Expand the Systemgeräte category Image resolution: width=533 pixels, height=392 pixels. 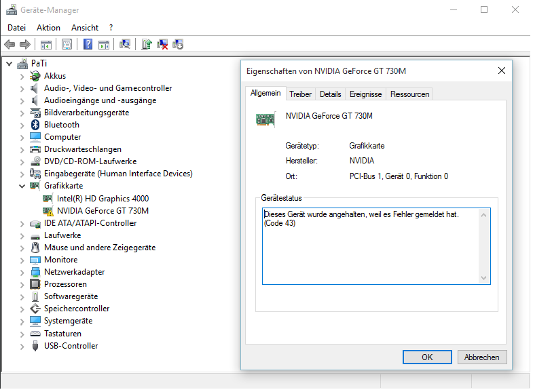[22, 321]
